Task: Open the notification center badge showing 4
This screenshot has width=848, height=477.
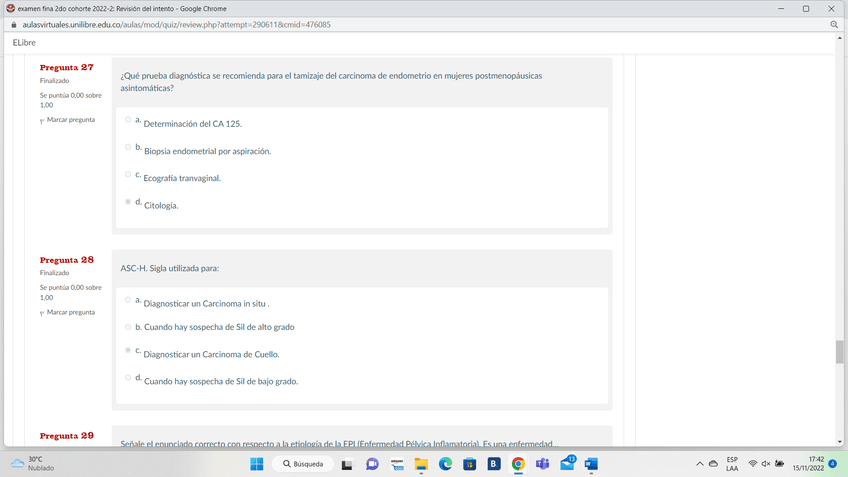Action: pyautogui.click(x=833, y=463)
